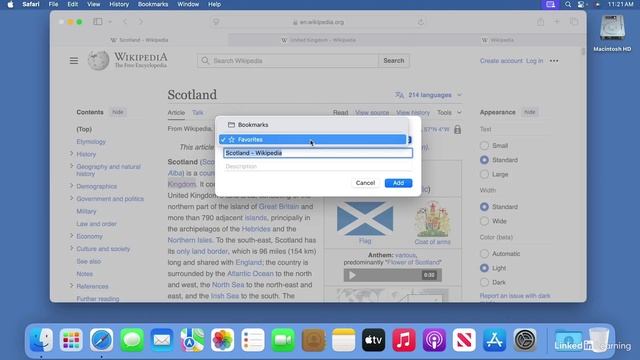Open Safari History menu
Screen dimensions: 640x360
(x=119, y=4)
